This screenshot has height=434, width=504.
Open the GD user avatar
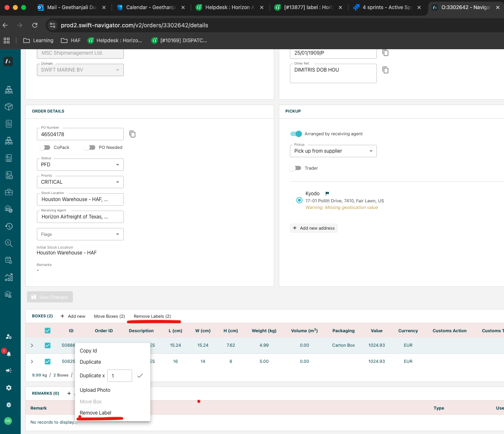click(x=8, y=421)
